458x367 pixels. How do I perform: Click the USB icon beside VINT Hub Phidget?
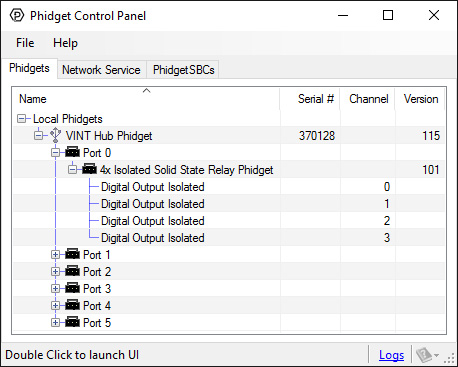coord(55,136)
